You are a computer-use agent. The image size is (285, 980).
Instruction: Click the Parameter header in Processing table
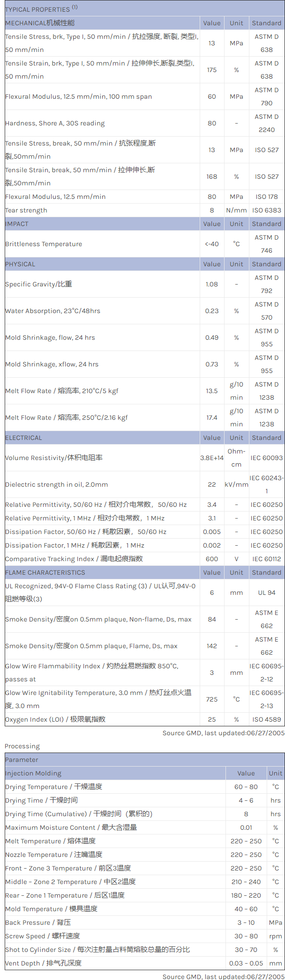pyautogui.click(x=22, y=760)
